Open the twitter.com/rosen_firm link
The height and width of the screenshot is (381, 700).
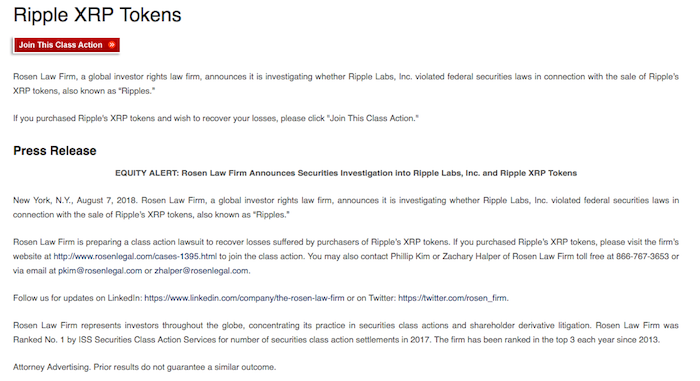(452, 298)
